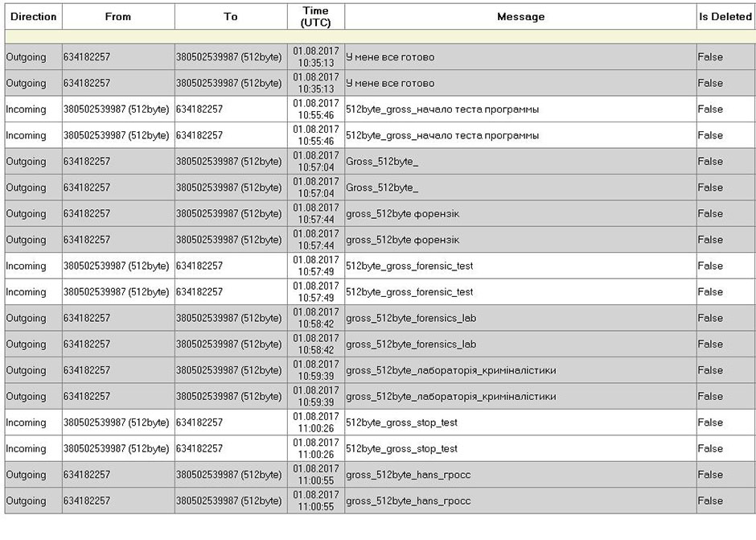Click the Direction column header
The image size is (756, 540).
click(x=33, y=17)
